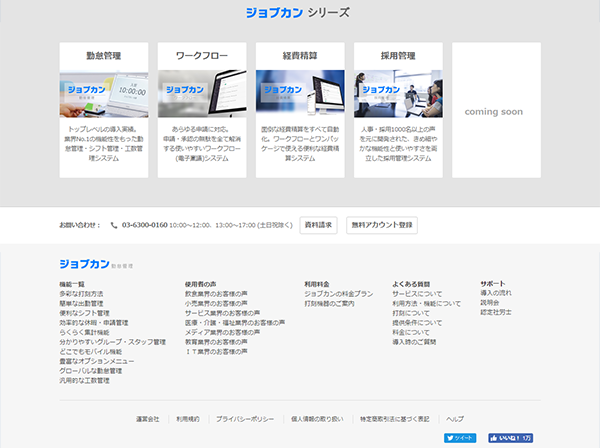Click the Twitter ツイート button
Screen dimensions: 600x448
pyautogui.click(x=460, y=438)
